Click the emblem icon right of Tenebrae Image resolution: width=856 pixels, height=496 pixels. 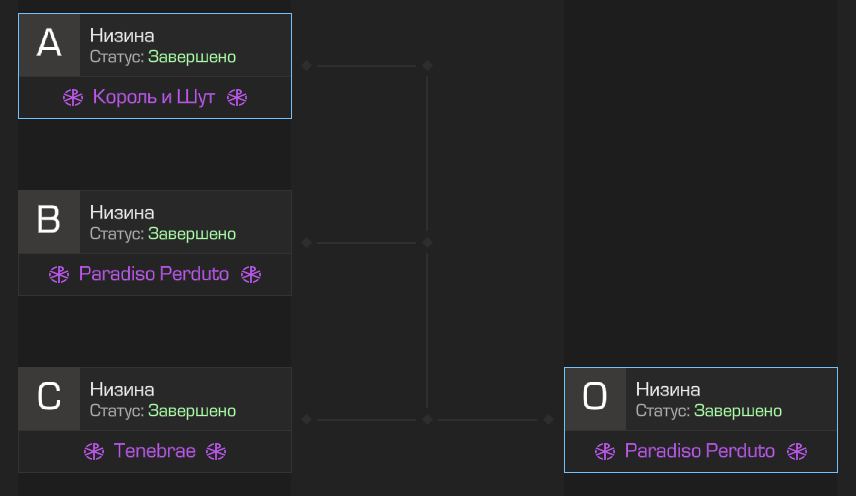click(x=216, y=451)
